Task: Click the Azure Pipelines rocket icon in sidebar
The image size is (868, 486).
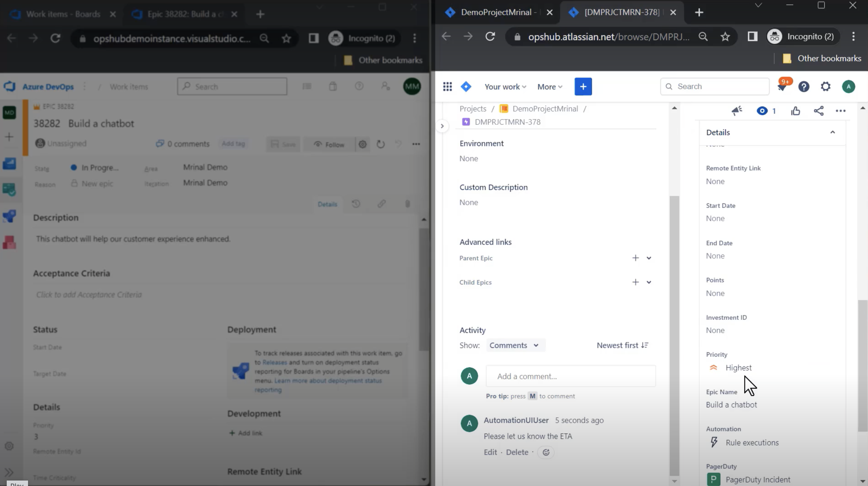Action: coord(9,216)
